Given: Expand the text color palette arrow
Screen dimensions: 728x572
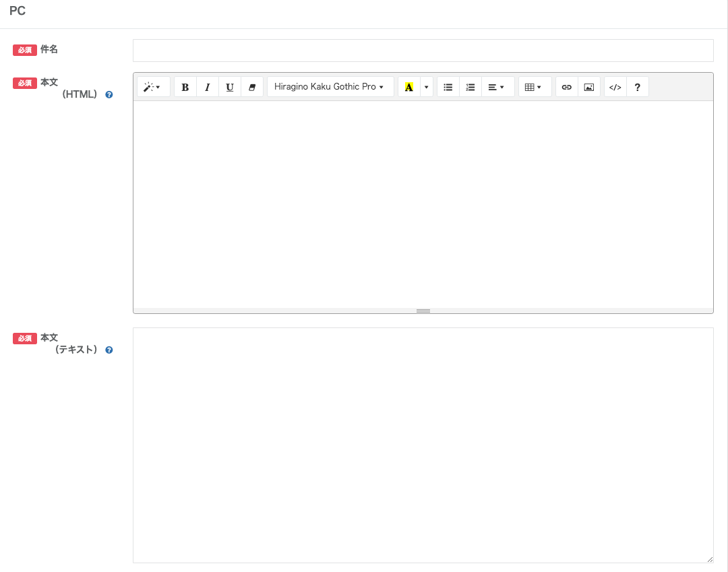Looking at the screenshot, I should tap(426, 87).
